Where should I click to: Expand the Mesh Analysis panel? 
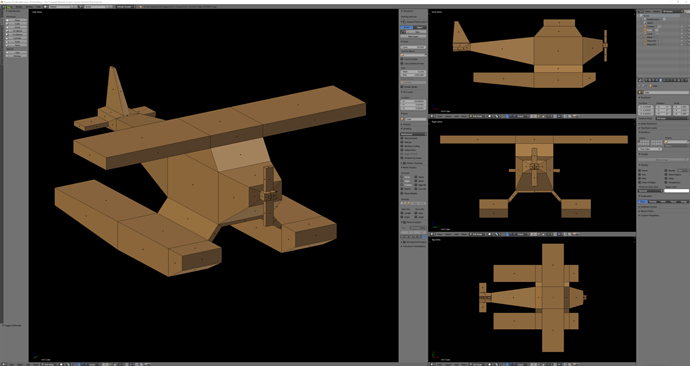point(411,222)
